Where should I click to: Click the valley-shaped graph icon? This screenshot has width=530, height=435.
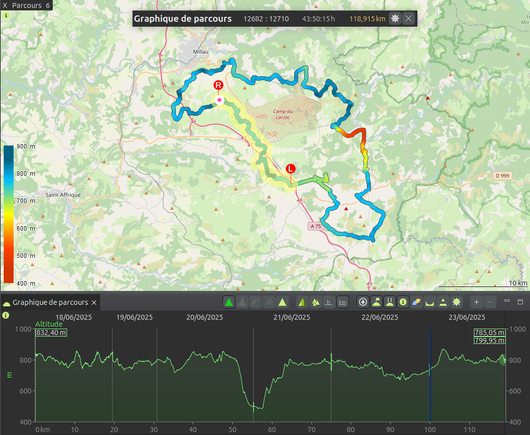pyautogui.click(x=430, y=302)
